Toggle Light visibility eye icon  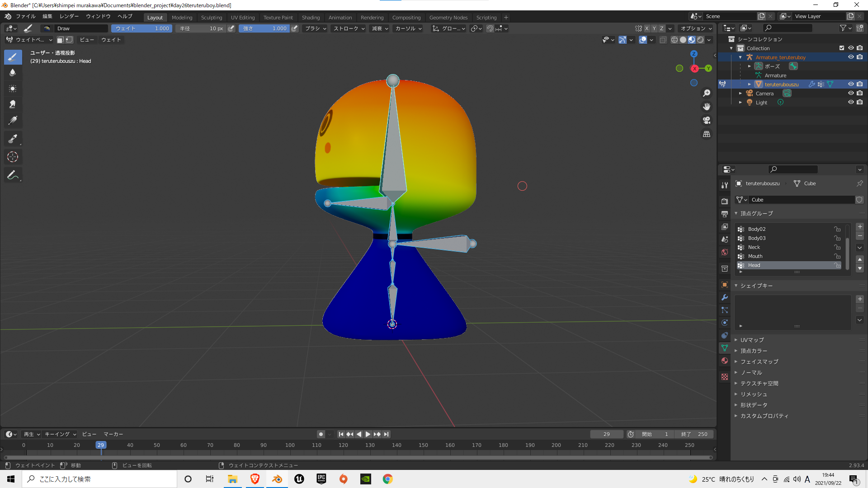coord(850,103)
